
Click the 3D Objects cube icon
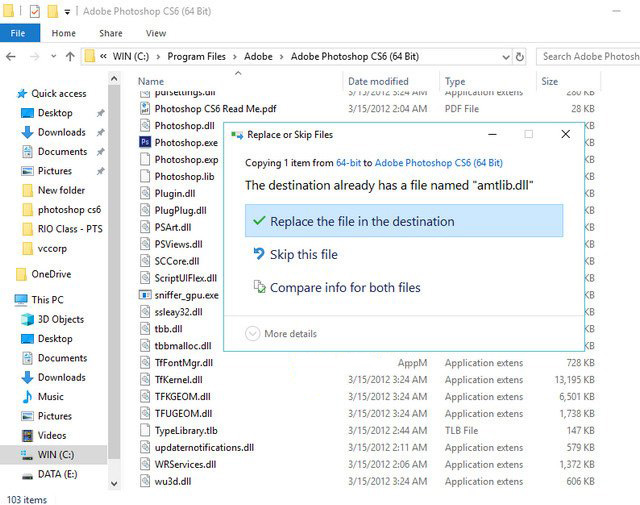coord(27,319)
